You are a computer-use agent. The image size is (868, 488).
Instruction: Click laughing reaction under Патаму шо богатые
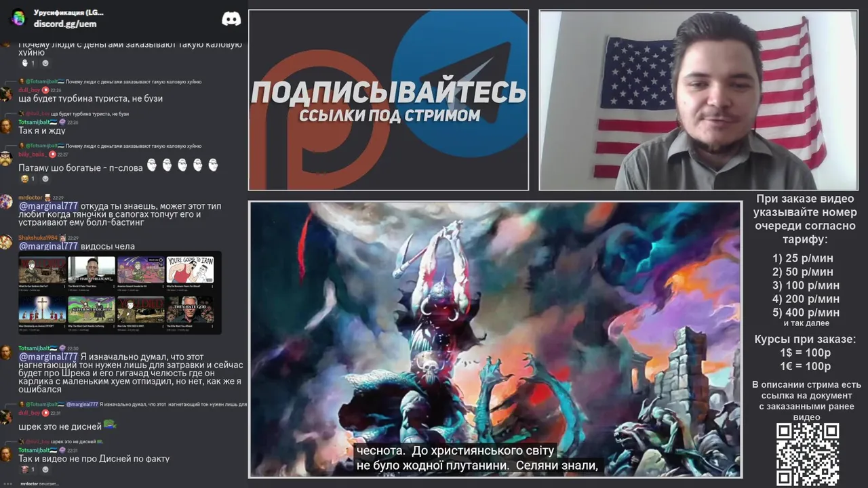[28, 179]
